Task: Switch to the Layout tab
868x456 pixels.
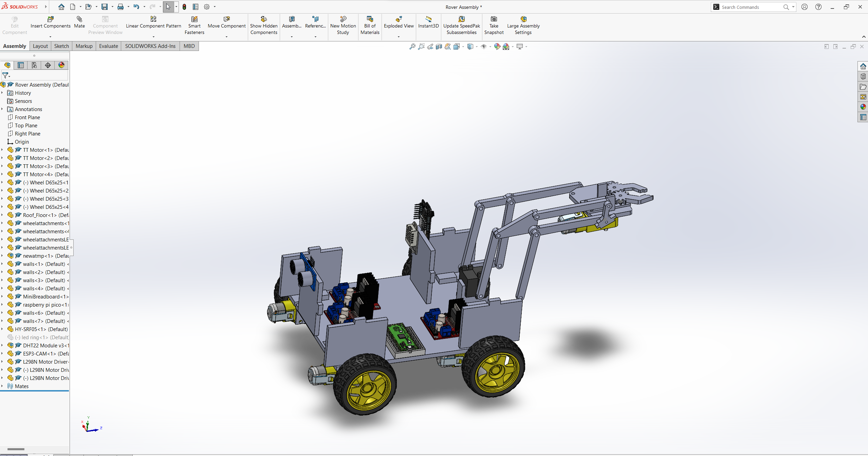Action: pos(40,46)
